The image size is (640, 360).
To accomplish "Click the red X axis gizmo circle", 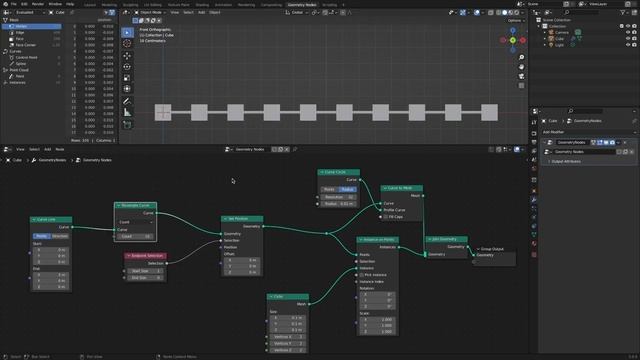I will (523, 40).
